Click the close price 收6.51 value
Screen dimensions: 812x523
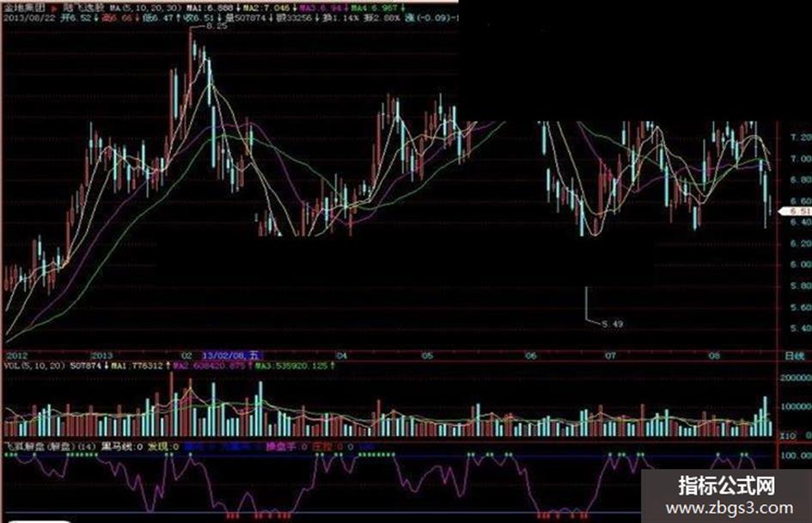[200, 18]
